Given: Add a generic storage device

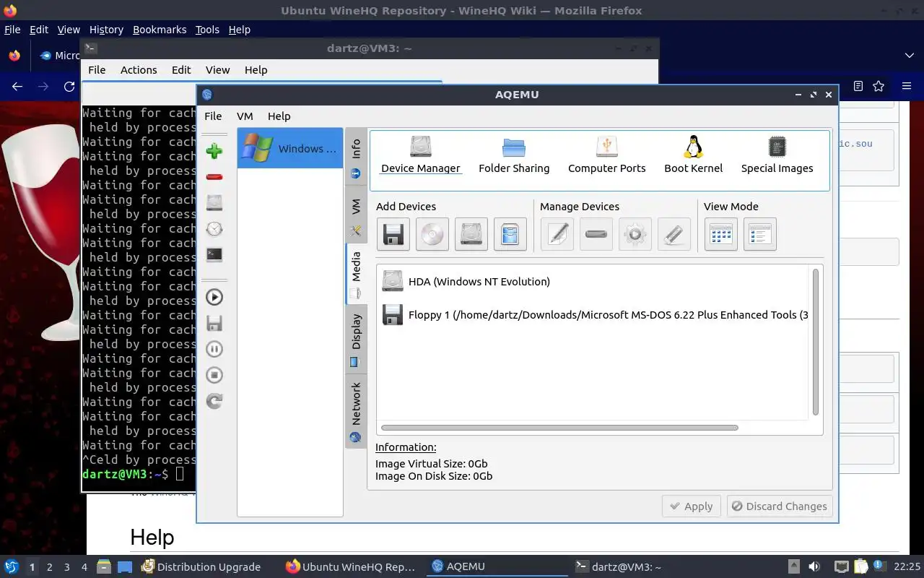Looking at the screenshot, I should pos(510,234).
